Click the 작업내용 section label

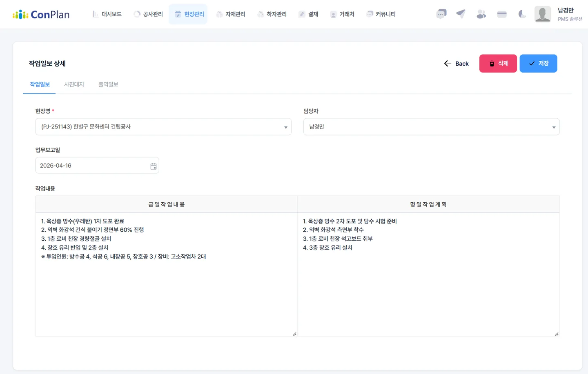(x=45, y=188)
